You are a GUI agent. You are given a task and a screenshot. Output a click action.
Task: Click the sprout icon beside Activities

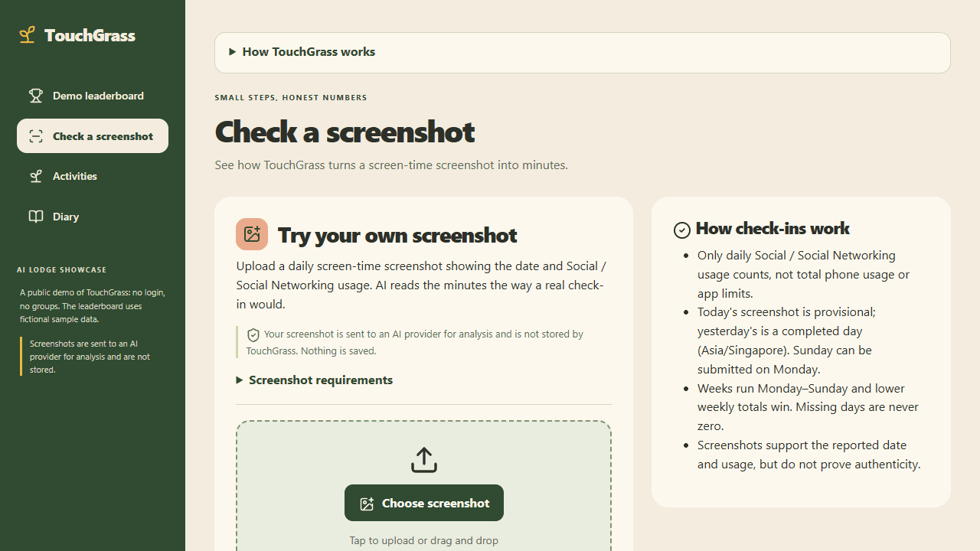pos(36,176)
